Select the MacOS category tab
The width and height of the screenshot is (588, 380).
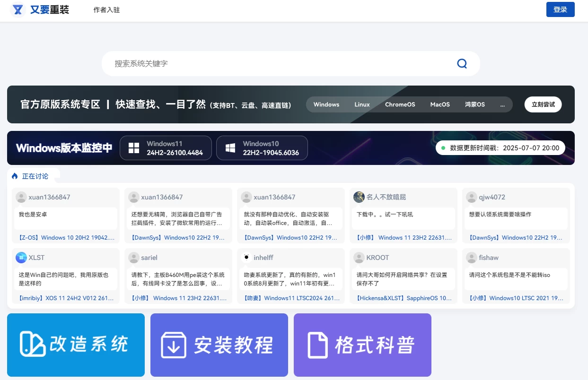[x=439, y=104]
